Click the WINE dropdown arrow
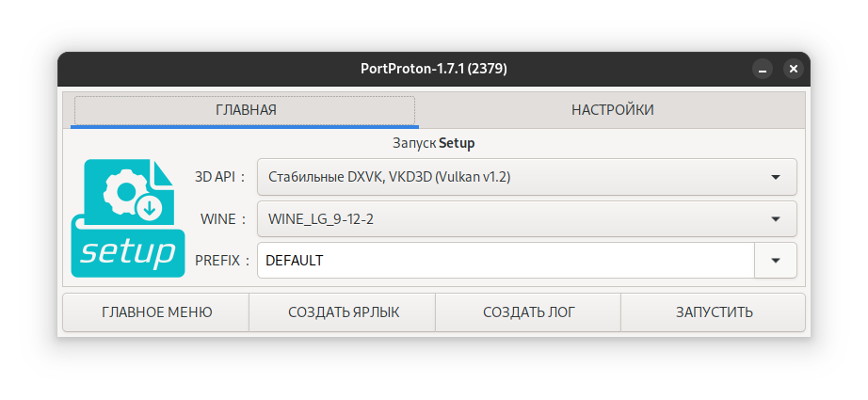868x400 pixels. (776, 219)
